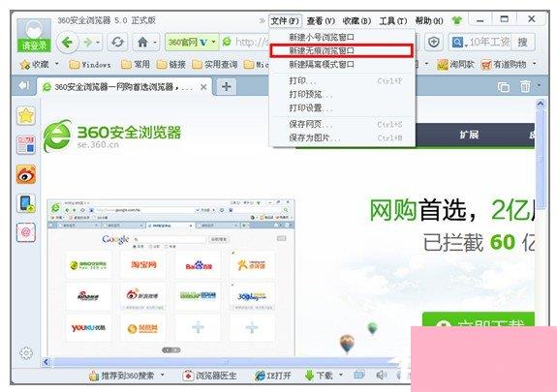
Task: Select 新建小号浏览窗口 menu entry
Action: pos(342,37)
